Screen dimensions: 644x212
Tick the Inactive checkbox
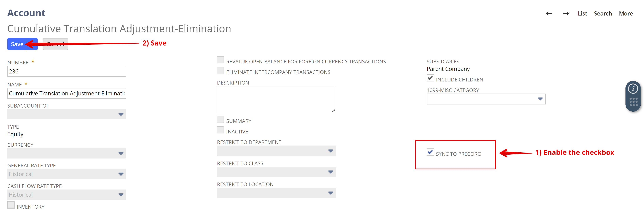pyautogui.click(x=221, y=130)
